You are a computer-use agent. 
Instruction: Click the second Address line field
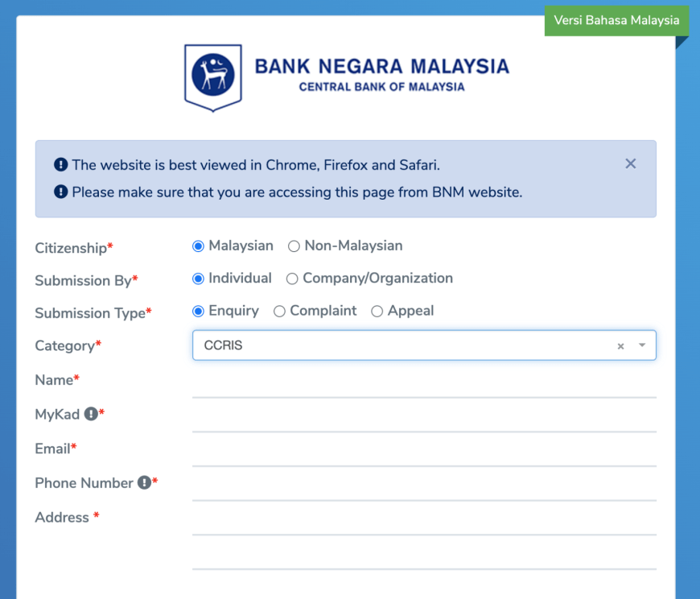tap(424, 556)
